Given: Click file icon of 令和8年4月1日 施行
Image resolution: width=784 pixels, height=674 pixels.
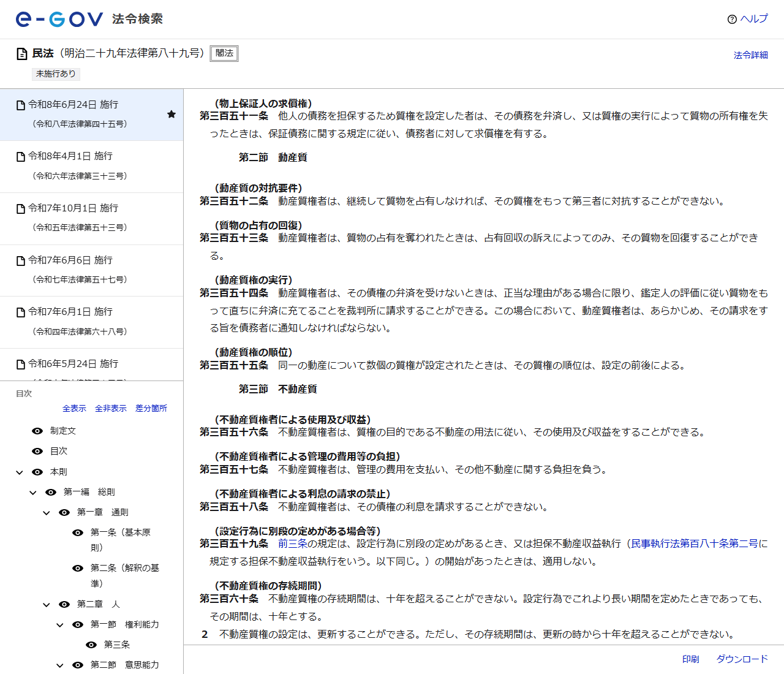Looking at the screenshot, I should (21, 157).
